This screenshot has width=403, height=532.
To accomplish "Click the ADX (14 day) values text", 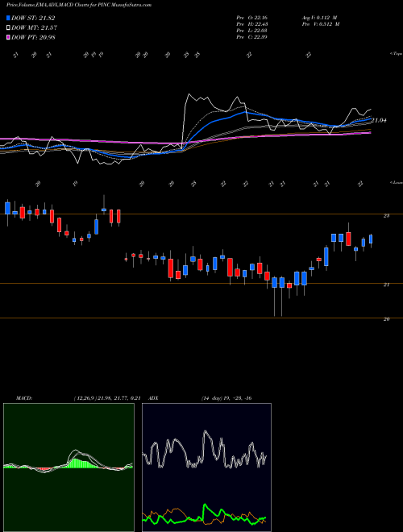I will (x=226, y=398).
